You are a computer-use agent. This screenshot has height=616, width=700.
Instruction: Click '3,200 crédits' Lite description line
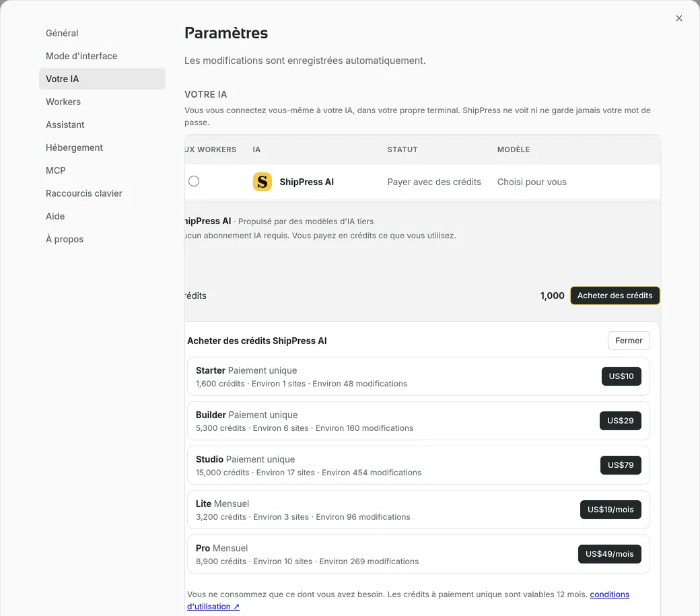[x=303, y=517]
